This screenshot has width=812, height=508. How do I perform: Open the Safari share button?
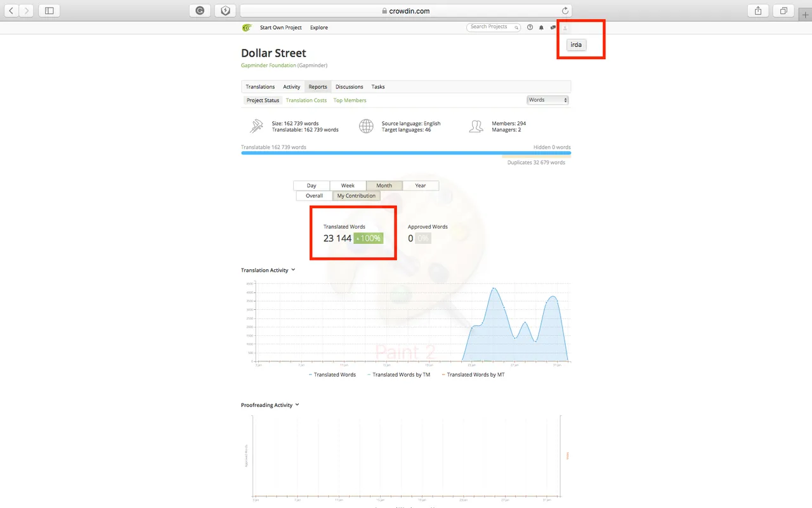tap(758, 10)
